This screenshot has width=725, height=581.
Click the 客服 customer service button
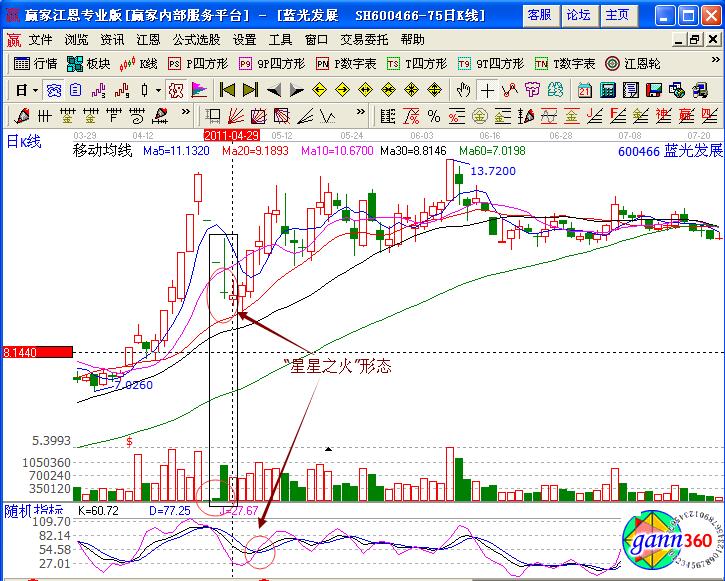coord(538,14)
